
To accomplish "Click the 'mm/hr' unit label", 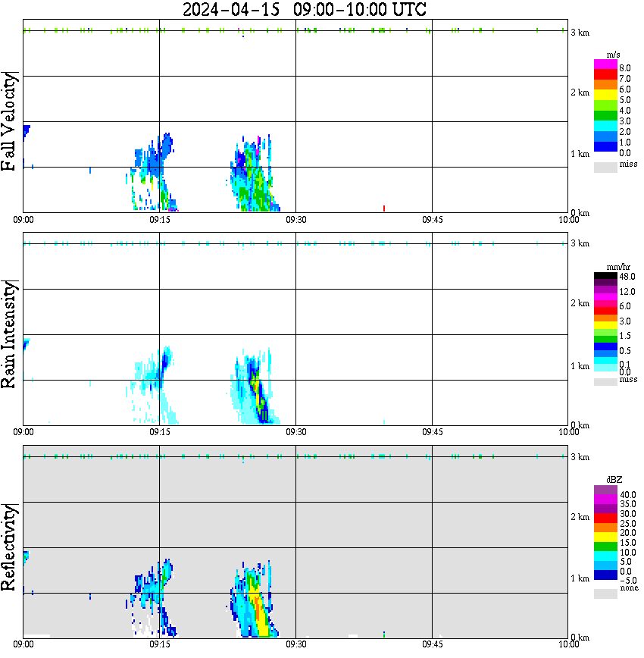I will point(618,267).
